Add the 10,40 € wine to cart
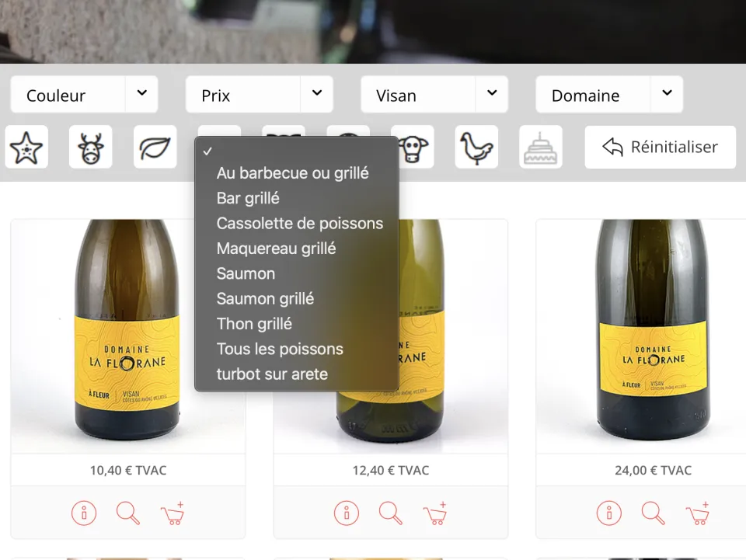 click(x=173, y=513)
